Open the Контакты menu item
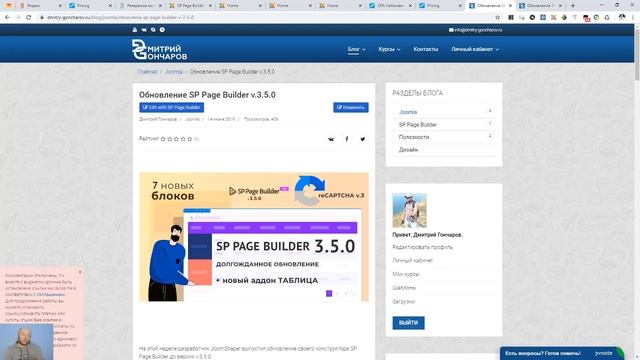This screenshot has width=640, height=360. [426, 49]
